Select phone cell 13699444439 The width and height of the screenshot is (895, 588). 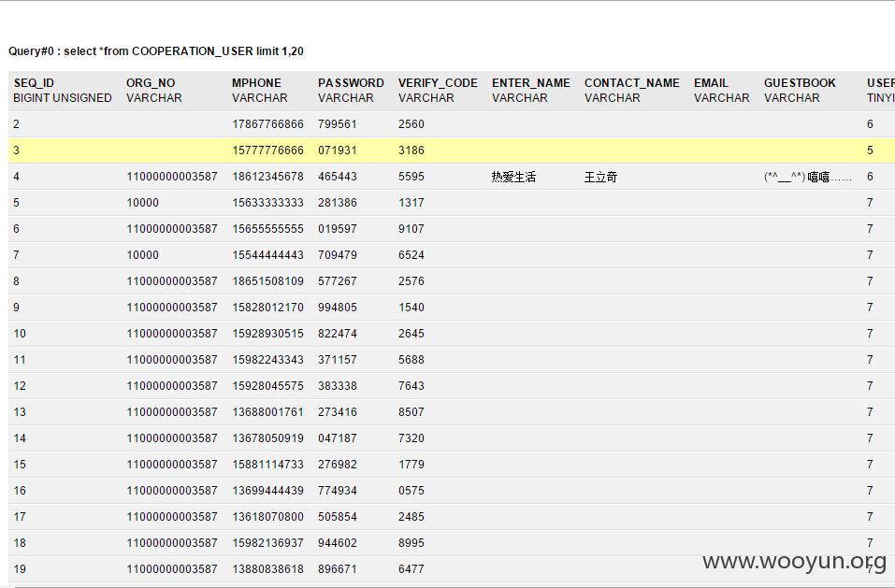coord(267,491)
